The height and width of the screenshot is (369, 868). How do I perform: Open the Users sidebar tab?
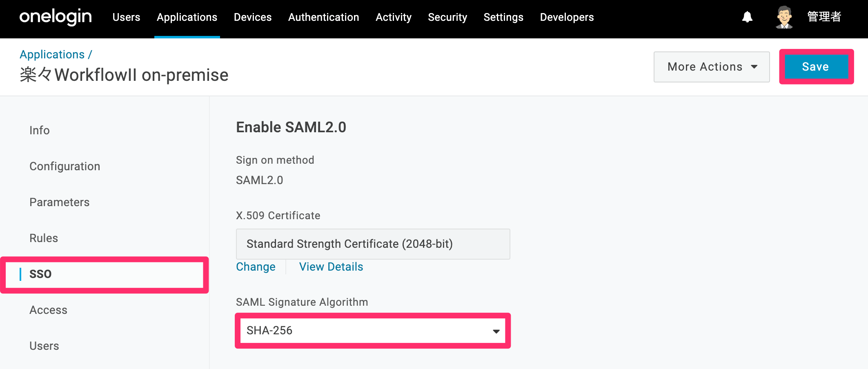[44, 346]
